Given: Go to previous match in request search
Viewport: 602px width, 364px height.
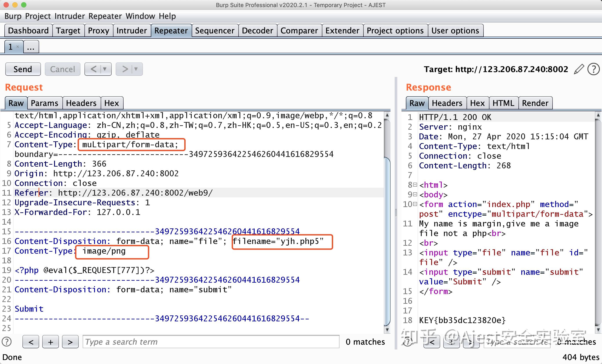Looking at the screenshot, I should coord(31,342).
